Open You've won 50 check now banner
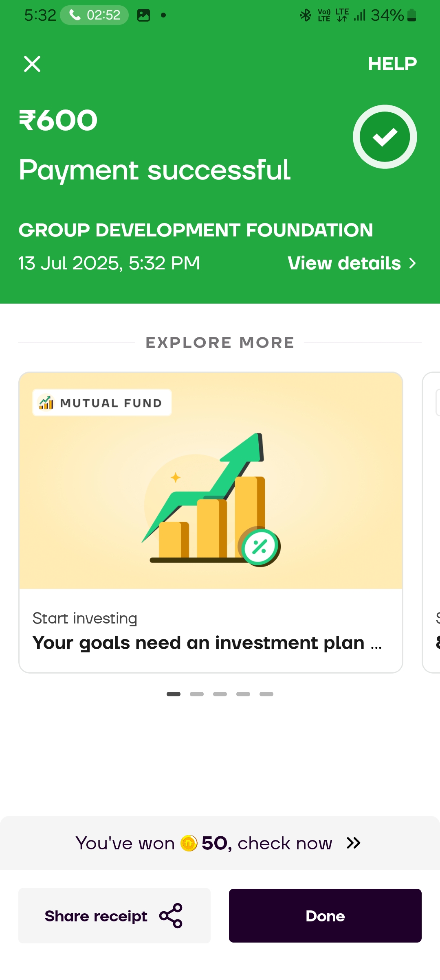The width and height of the screenshot is (440, 980). [218, 843]
